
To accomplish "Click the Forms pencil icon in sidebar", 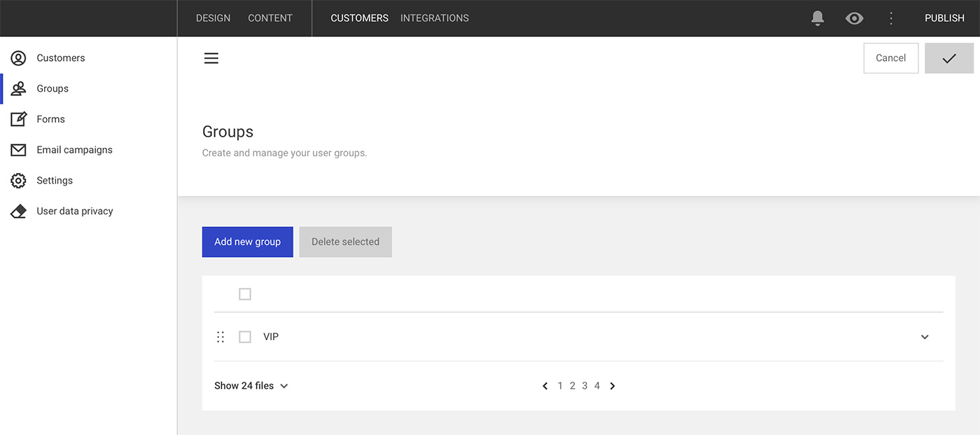I will click(18, 119).
